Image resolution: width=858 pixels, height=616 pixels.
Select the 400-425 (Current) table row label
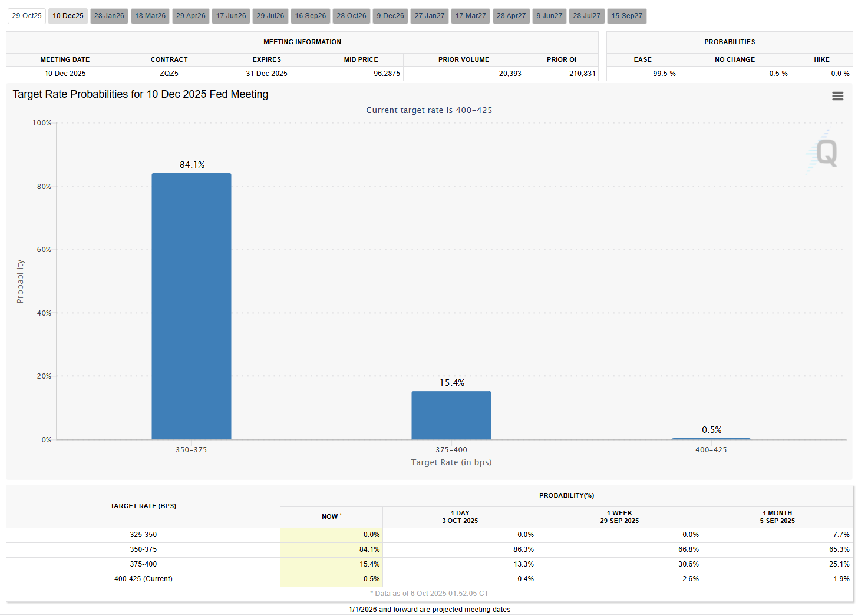pyautogui.click(x=143, y=579)
